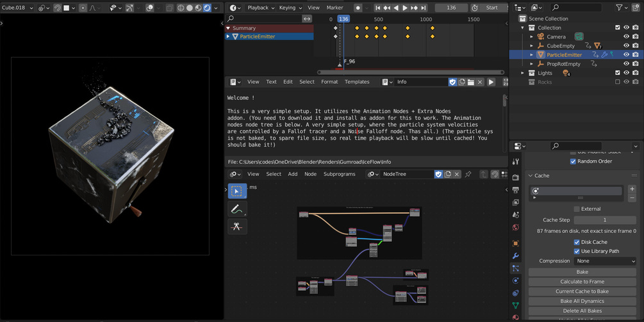644x322 pixels.
Task: Click the Cache Step value field
Action: tap(605, 220)
